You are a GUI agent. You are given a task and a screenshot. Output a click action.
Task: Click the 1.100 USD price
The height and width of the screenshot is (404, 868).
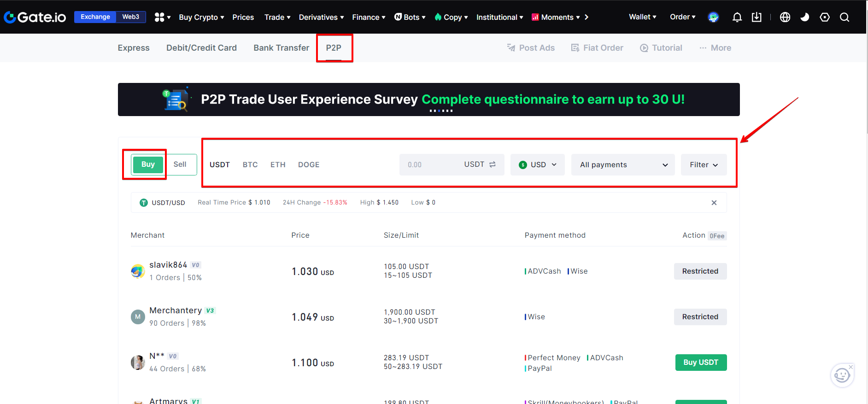point(313,363)
